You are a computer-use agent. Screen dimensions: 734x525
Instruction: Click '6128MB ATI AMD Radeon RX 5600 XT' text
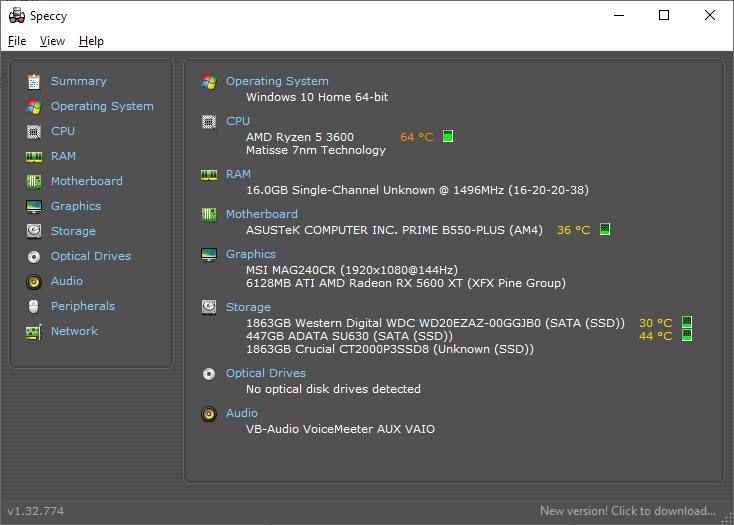tap(406, 283)
